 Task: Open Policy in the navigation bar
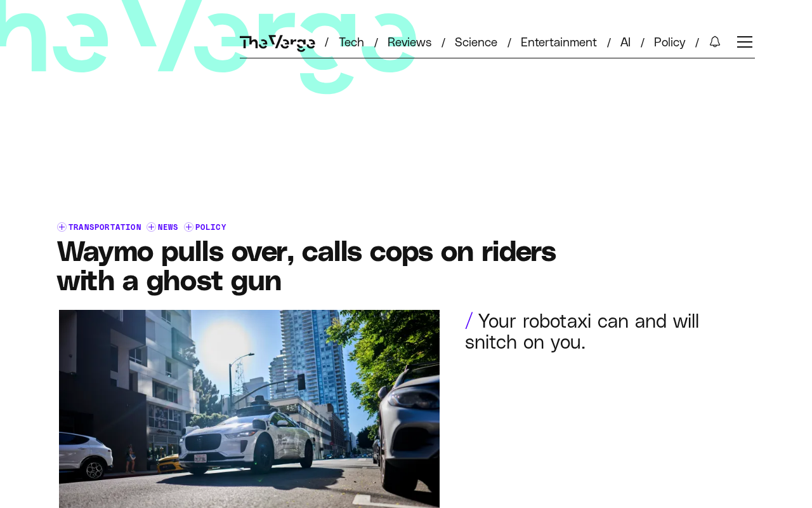(669, 42)
